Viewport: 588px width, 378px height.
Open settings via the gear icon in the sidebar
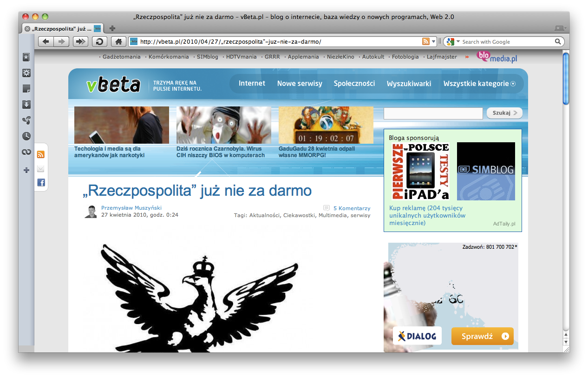26,73
